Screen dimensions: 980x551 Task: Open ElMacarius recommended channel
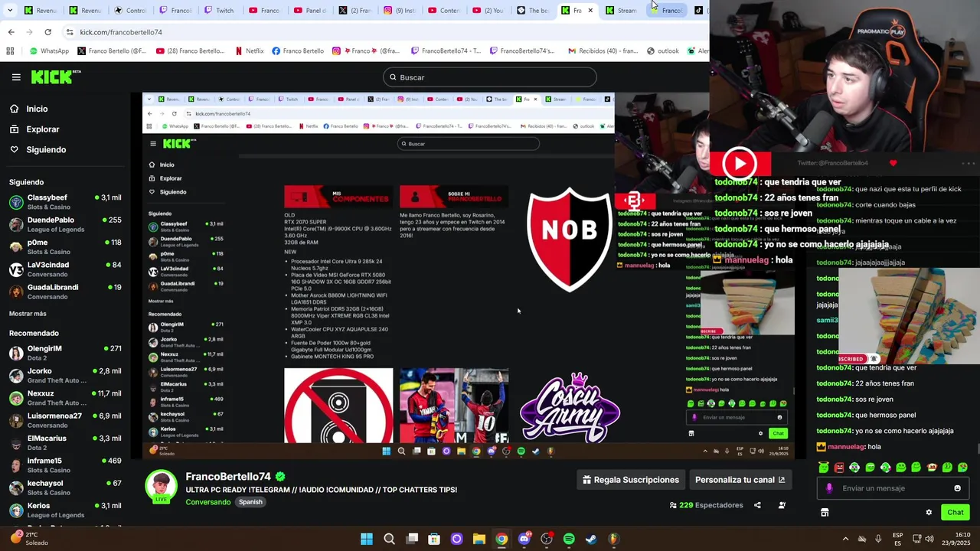click(65, 442)
